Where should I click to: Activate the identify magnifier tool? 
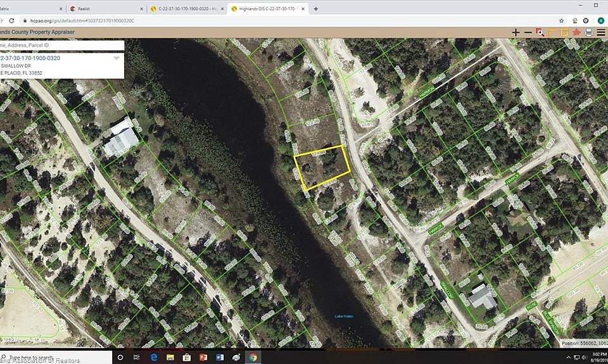coord(540,32)
